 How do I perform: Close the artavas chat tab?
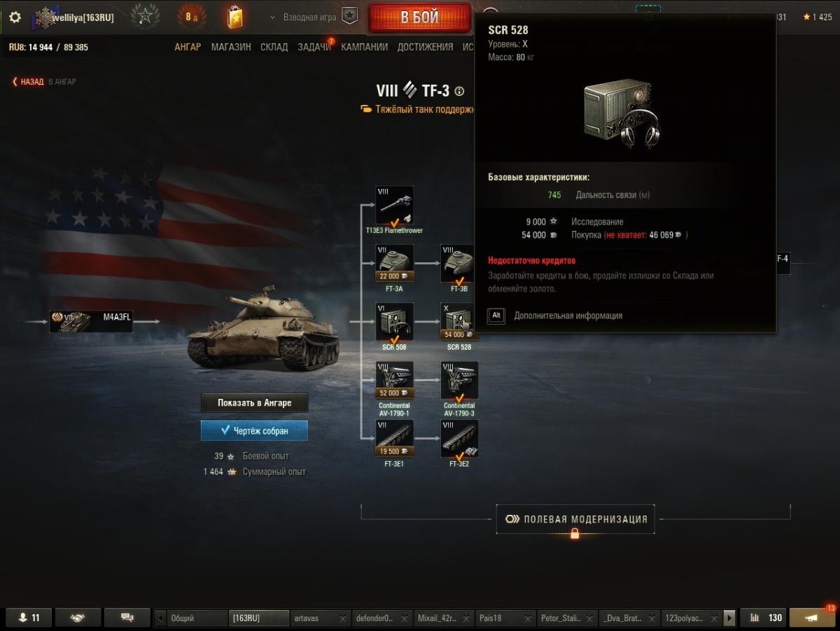343,618
